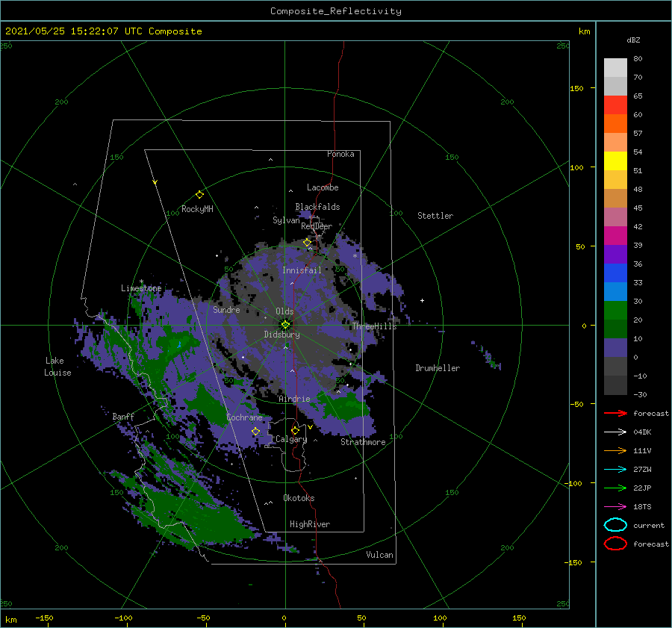Click the Sylvan label

(286, 220)
